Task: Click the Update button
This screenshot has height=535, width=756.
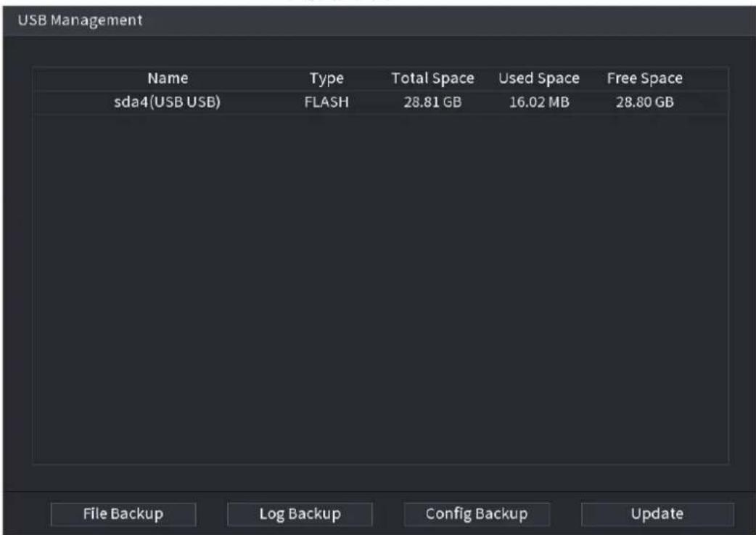Action: [x=657, y=514]
